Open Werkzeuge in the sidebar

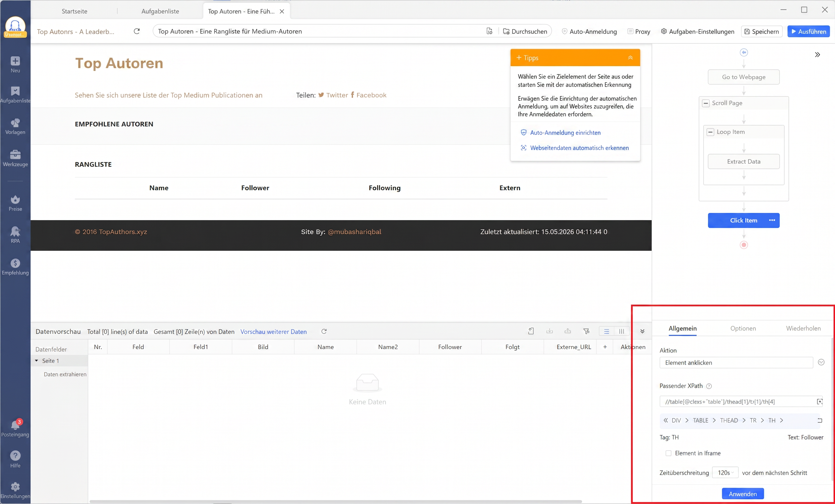(x=15, y=158)
